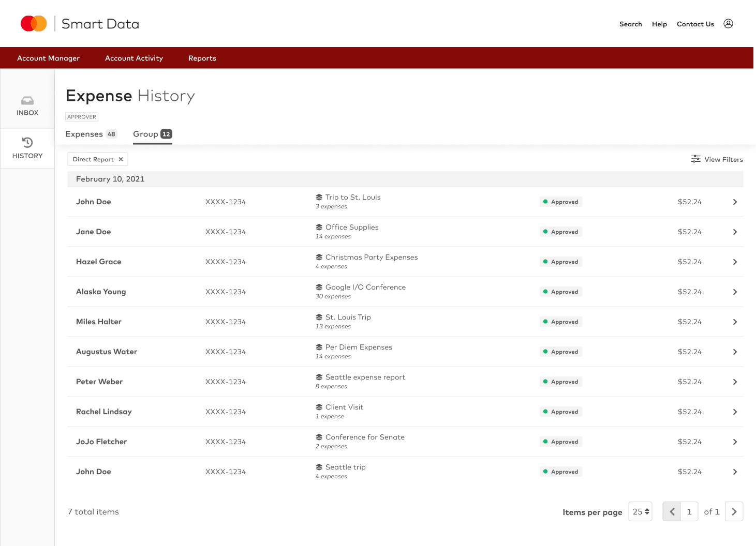Open the user profile icon

[728, 24]
